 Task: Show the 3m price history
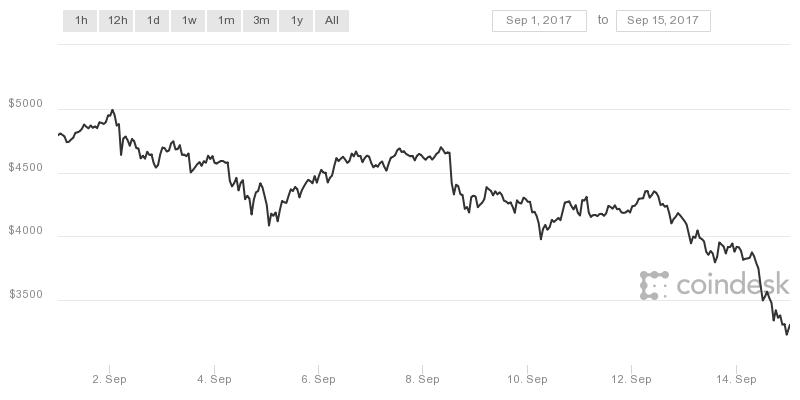pos(261,21)
